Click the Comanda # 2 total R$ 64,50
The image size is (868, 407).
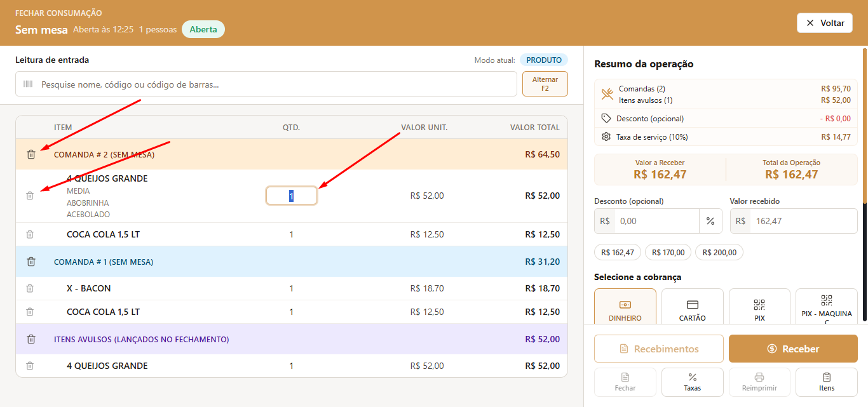pos(543,154)
